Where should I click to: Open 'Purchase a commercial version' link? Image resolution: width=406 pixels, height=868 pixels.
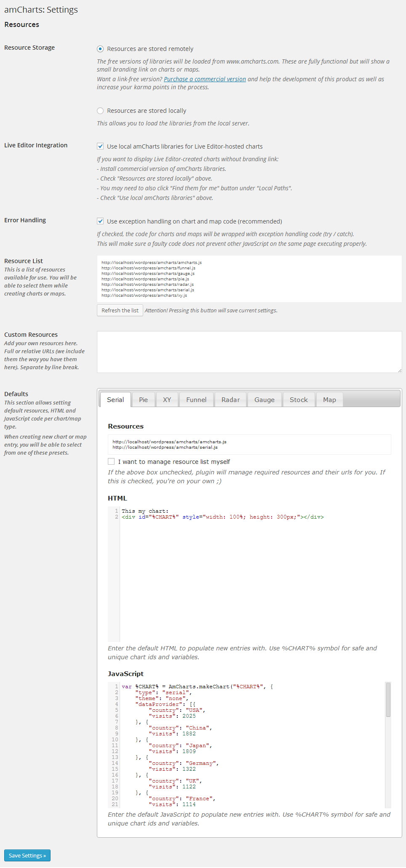click(205, 79)
